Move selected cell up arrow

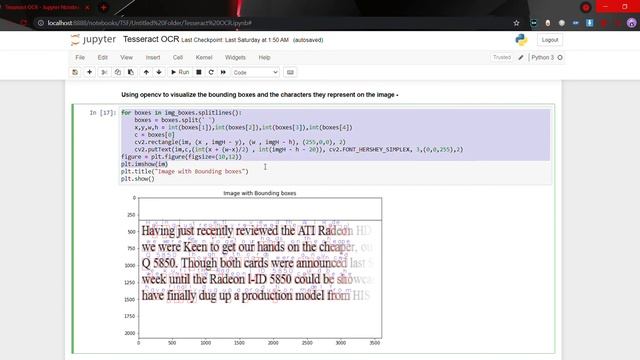pyautogui.click(x=146, y=72)
